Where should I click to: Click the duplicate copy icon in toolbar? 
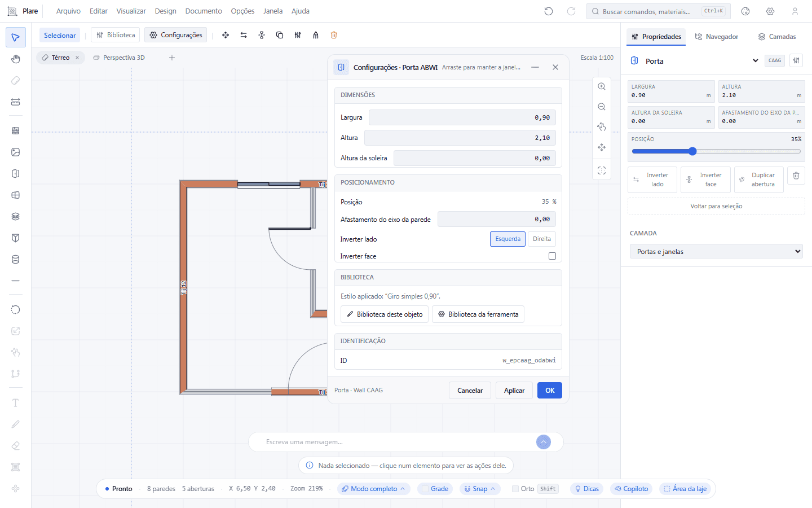280,35
